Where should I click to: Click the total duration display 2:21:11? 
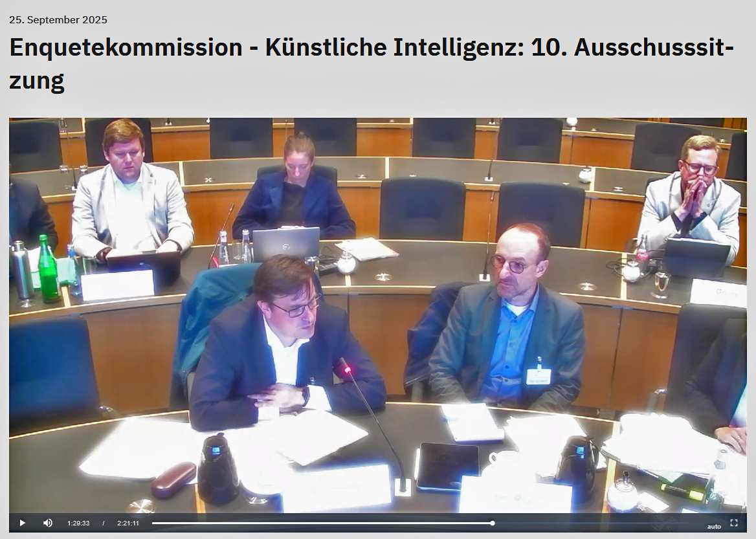pos(128,523)
